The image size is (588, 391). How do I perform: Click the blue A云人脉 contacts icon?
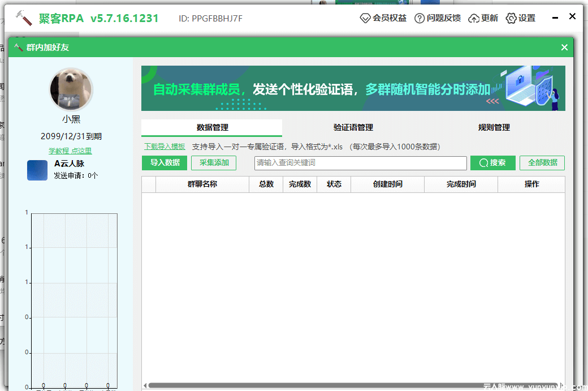click(37, 170)
